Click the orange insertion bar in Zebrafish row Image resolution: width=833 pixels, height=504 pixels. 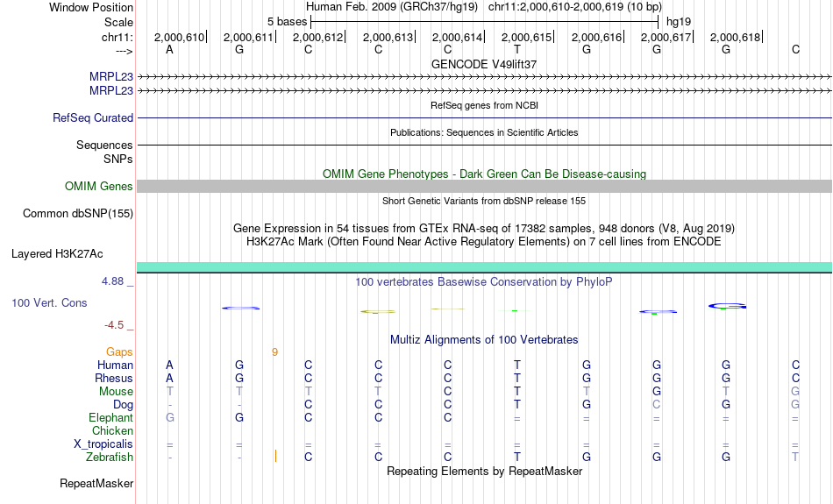point(275,456)
